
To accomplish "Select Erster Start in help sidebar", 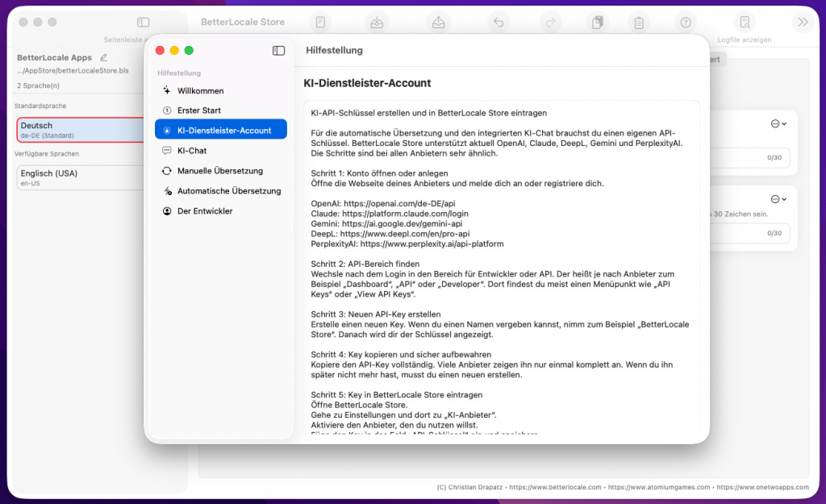I will point(198,110).
